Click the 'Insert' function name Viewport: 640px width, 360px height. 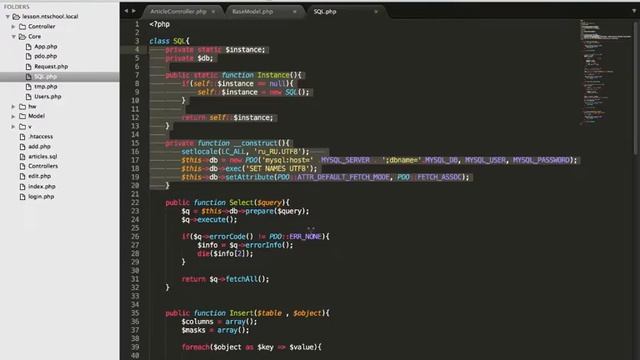point(241,313)
